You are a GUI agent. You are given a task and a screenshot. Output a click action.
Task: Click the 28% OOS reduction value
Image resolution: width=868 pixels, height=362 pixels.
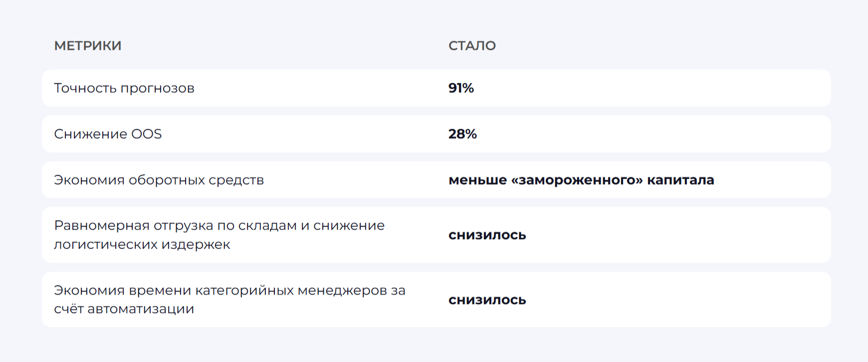point(462,134)
